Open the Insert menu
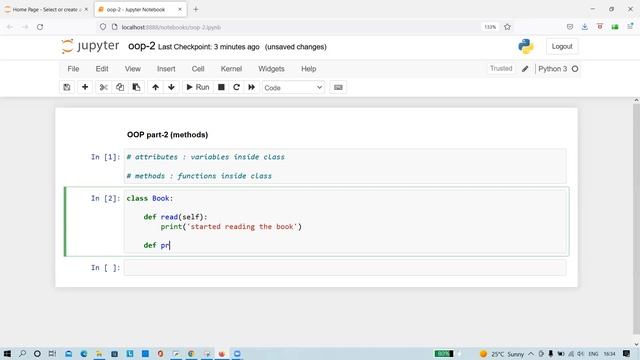The image size is (640, 360). pyautogui.click(x=166, y=69)
